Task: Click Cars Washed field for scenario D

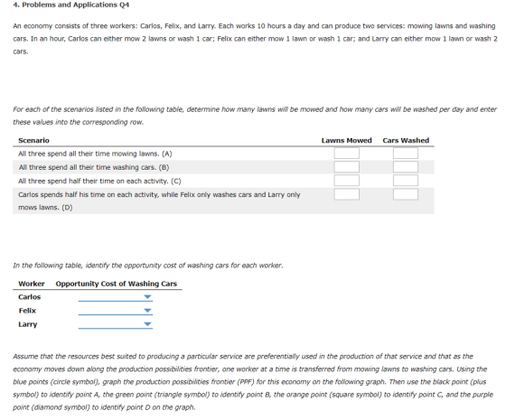Action: click(406, 194)
